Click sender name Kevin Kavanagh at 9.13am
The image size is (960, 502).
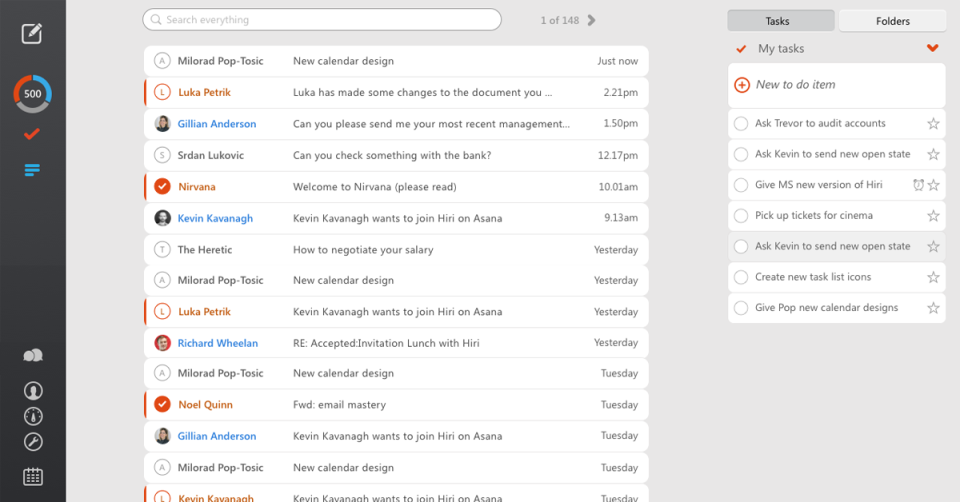click(215, 218)
